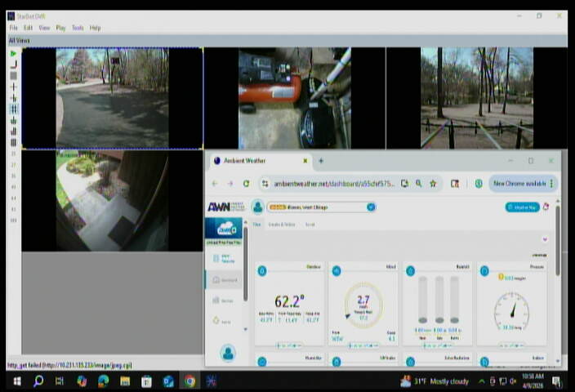Click the Rainfall tile icon
The height and width of the screenshot is (392, 575).
tap(410, 271)
